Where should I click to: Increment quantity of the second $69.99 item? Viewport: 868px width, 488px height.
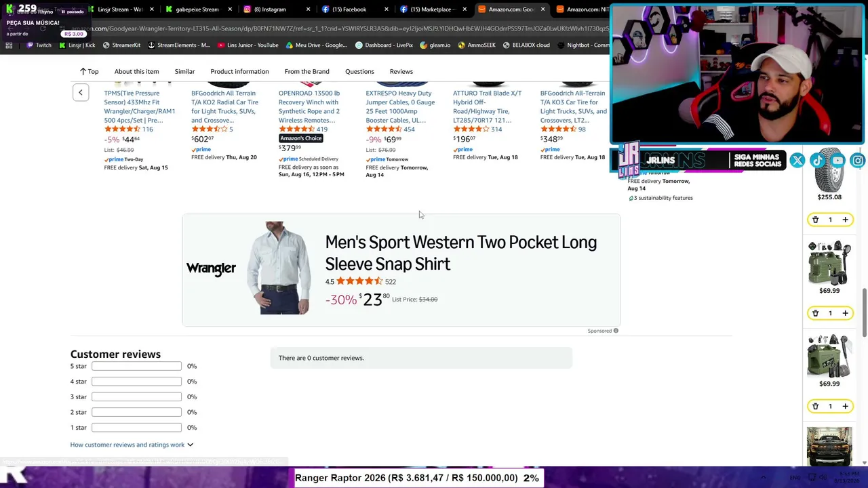point(845,406)
